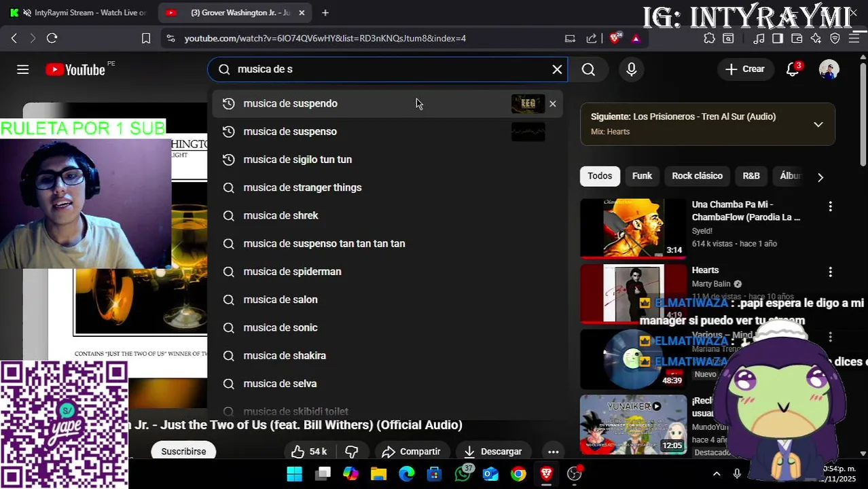Go to the YouTube home logo
Viewport: 868px width, 489px height.
tap(75, 69)
